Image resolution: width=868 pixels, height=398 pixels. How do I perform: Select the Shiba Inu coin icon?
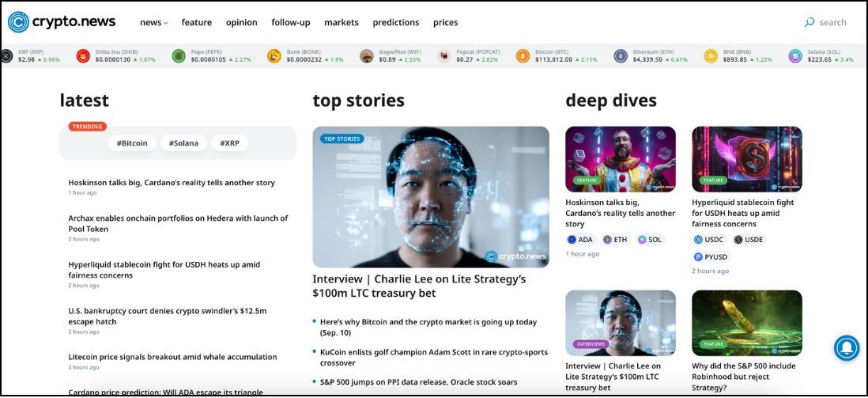pos(83,56)
